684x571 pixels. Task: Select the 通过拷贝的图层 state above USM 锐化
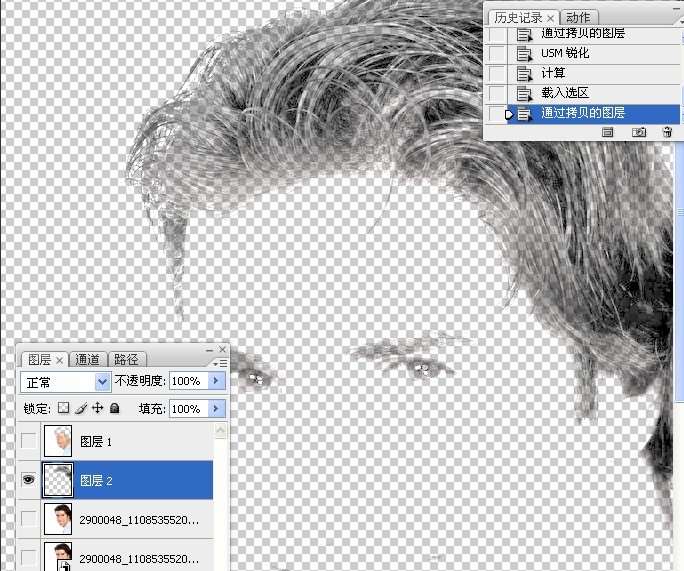(x=583, y=33)
